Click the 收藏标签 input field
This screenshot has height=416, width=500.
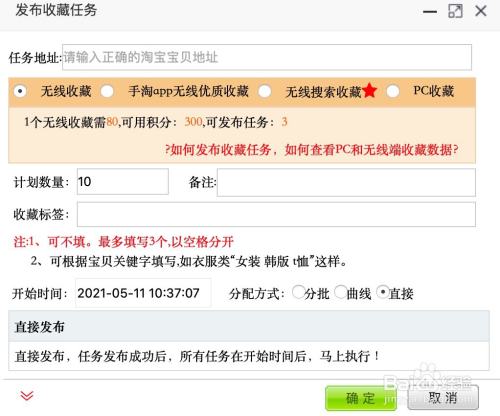coord(276,214)
